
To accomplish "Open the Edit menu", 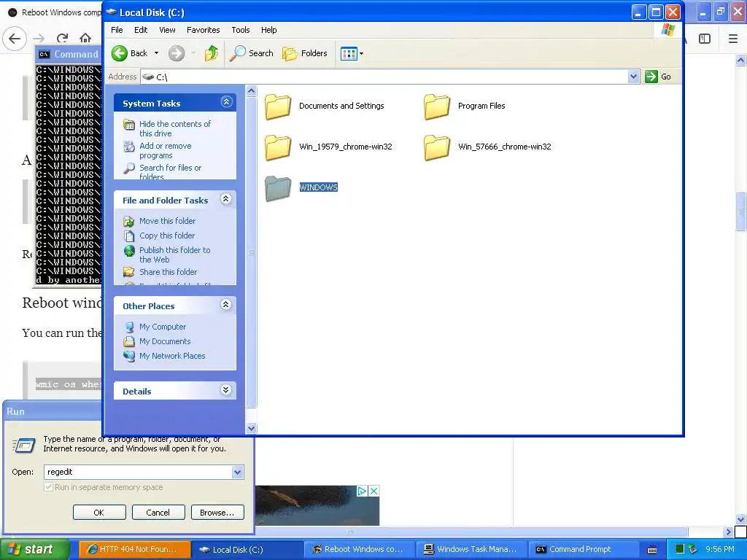I will 141,30.
